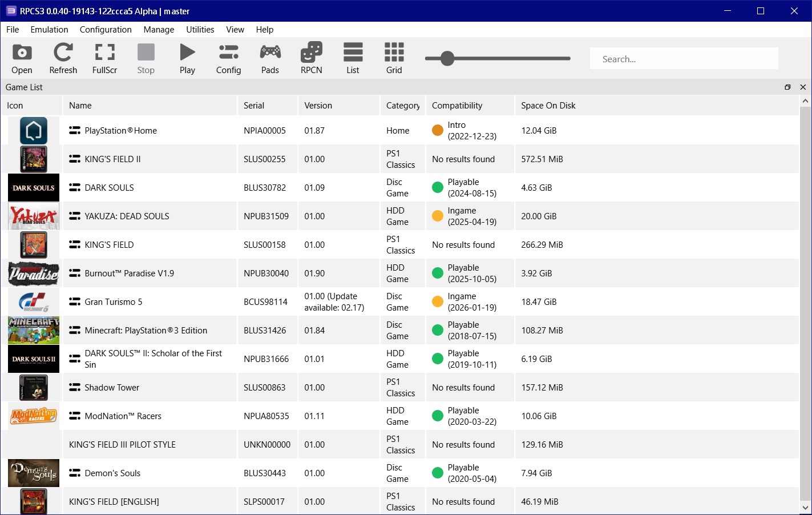Open Pads controller settings
The image size is (812, 515).
270,58
